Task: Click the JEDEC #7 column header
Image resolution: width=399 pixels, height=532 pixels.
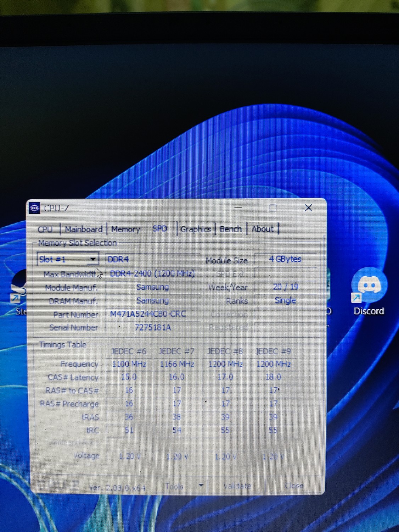Action: tap(176, 351)
